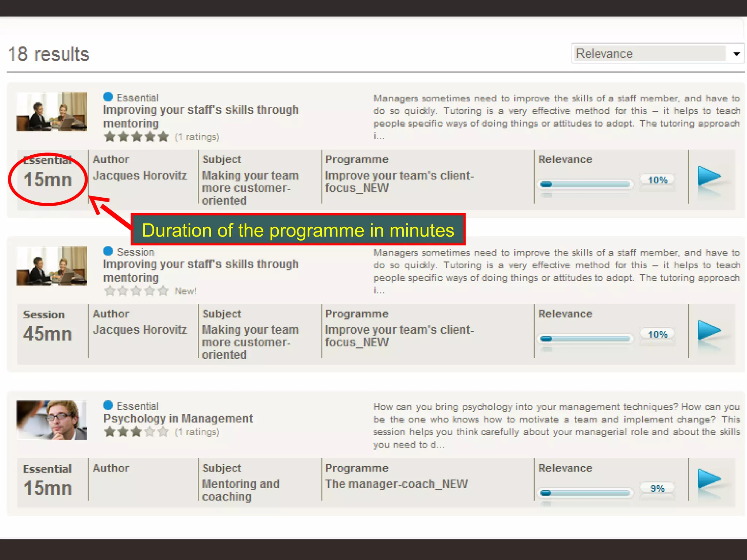Click star rating of the Session result
Screen dimensions: 747x560
coord(136,291)
